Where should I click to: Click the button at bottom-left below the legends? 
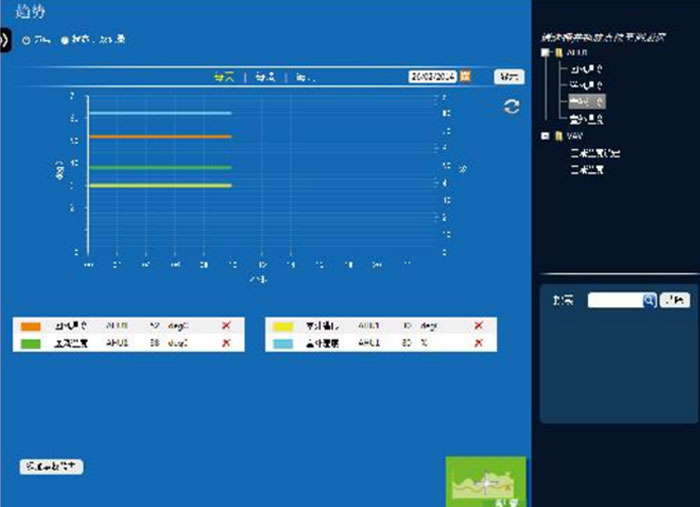coord(51,466)
